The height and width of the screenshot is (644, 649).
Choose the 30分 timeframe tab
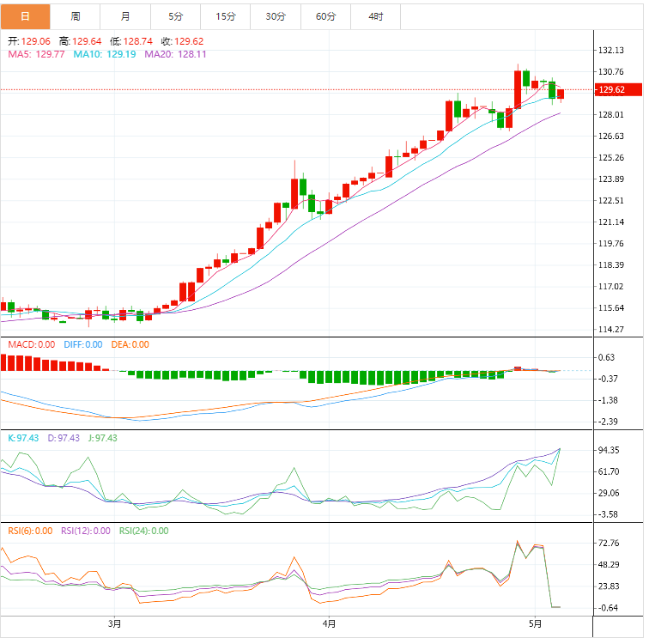[276, 16]
